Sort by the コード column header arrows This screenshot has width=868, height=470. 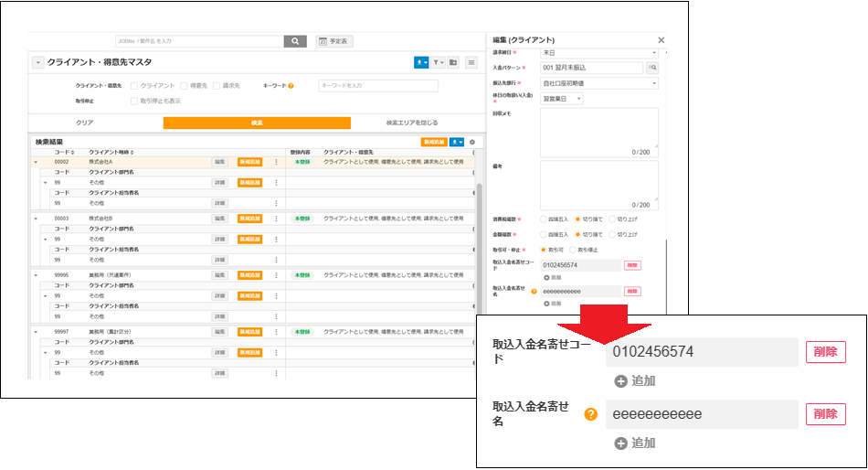pos(72,153)
